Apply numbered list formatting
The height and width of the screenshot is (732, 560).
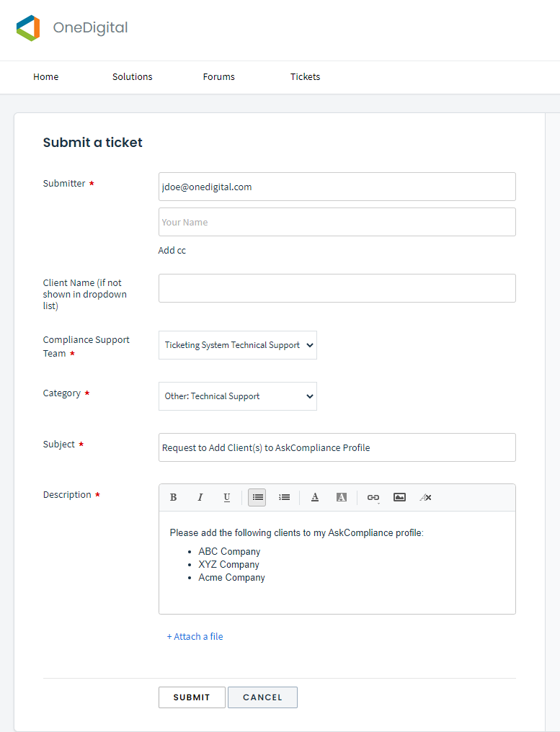point(284,497)
